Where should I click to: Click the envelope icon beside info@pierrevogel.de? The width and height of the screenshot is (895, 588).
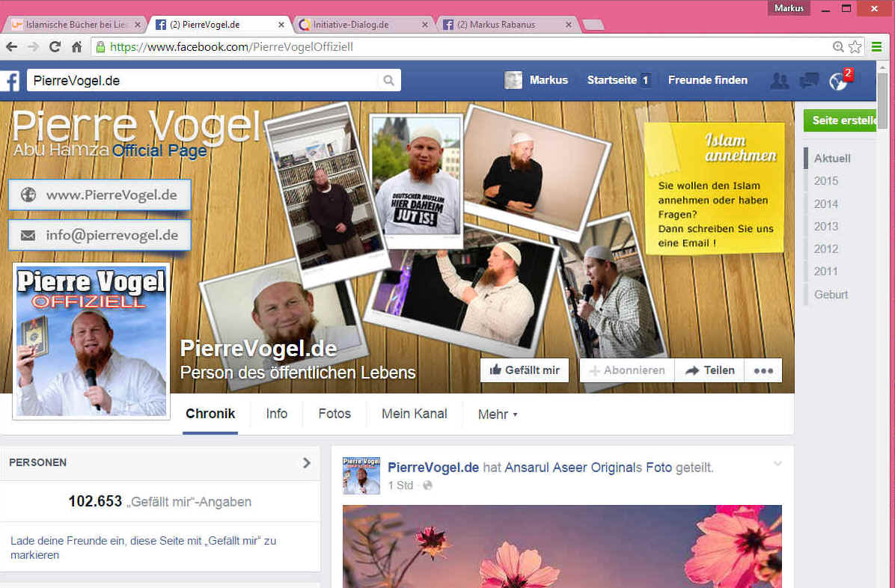(28, 235)
